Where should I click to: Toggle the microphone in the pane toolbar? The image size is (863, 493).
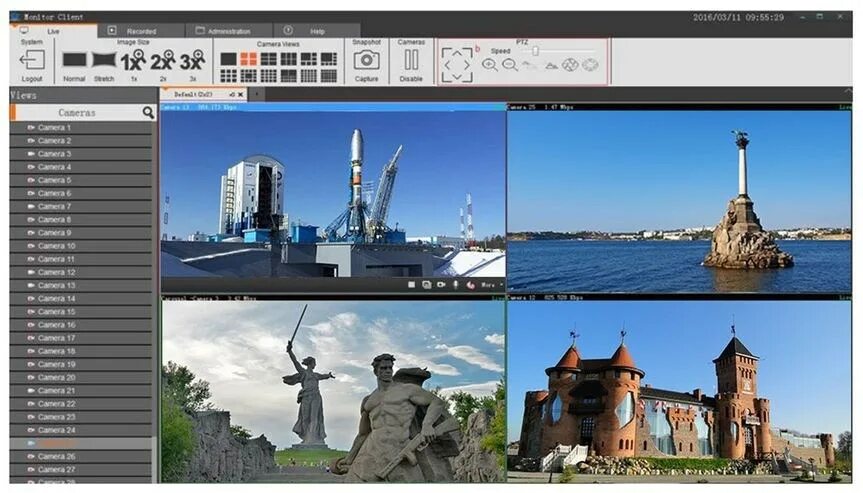[x=456, y=284]
